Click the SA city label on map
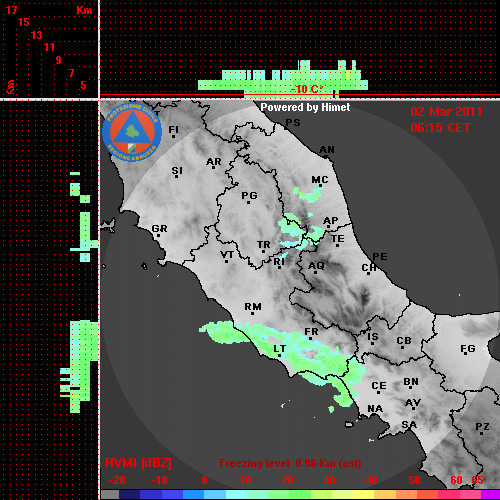Viewport: 500px width, 500px height. [409, 425]
